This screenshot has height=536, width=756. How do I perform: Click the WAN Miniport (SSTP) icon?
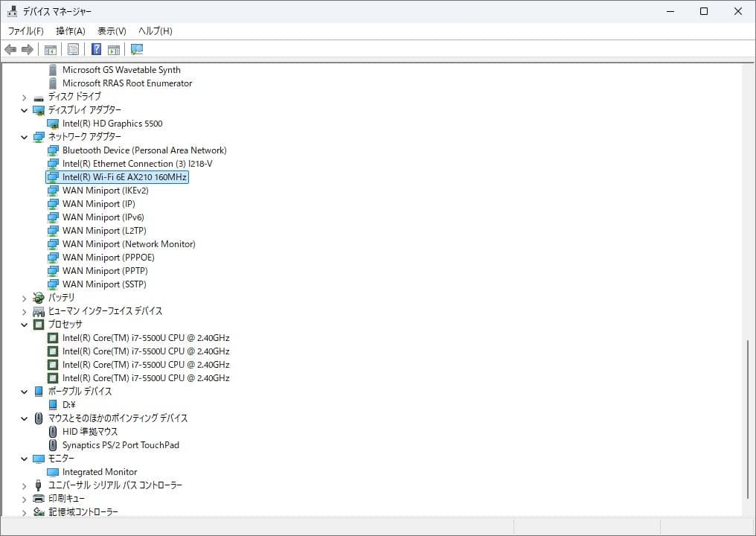(53, 284)
